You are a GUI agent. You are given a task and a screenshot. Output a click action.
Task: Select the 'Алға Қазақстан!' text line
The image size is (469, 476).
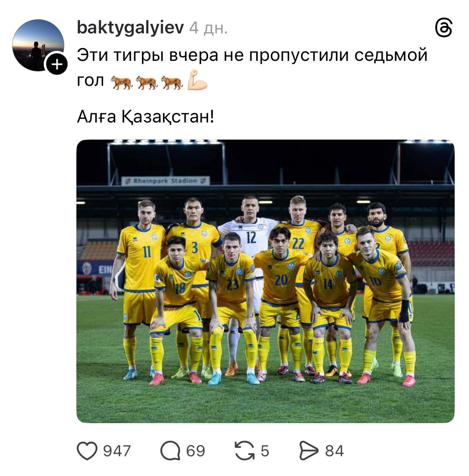click(146, 117)
